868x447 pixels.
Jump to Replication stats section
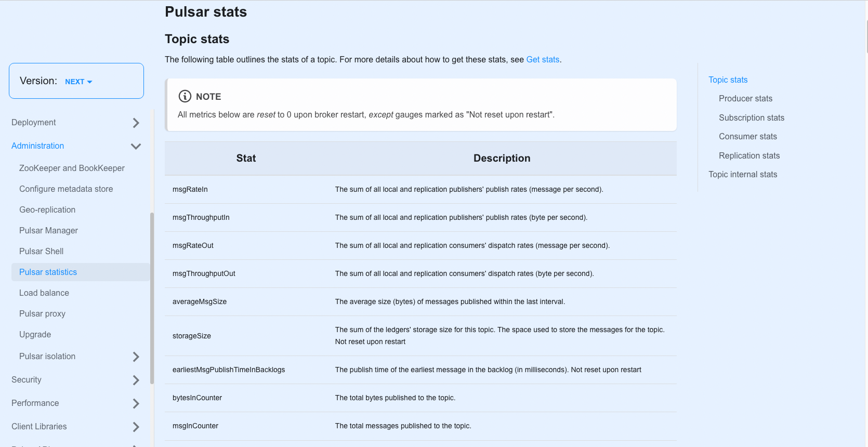pos(749,156)
